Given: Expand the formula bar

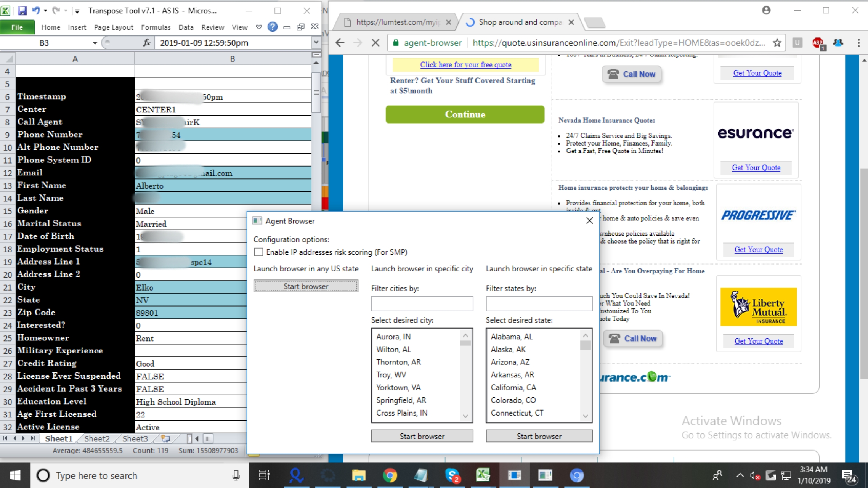Looking at the screenshot, I should tap(316, 43).
